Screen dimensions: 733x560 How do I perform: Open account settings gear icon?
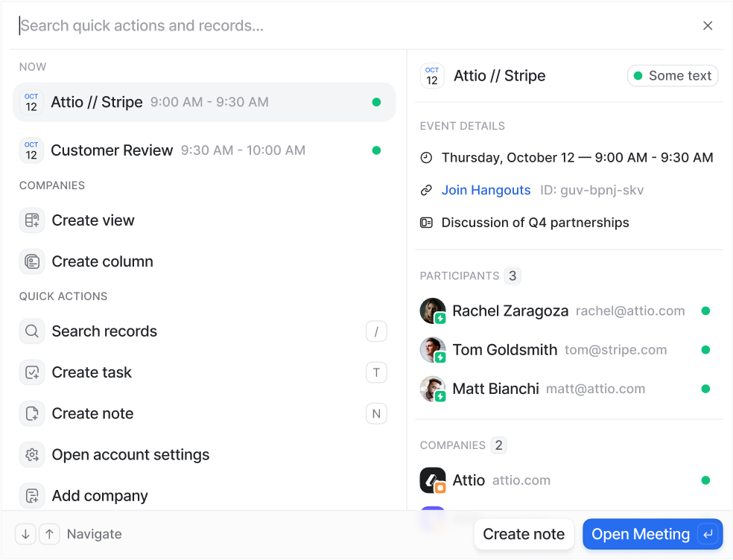(32, 454)
